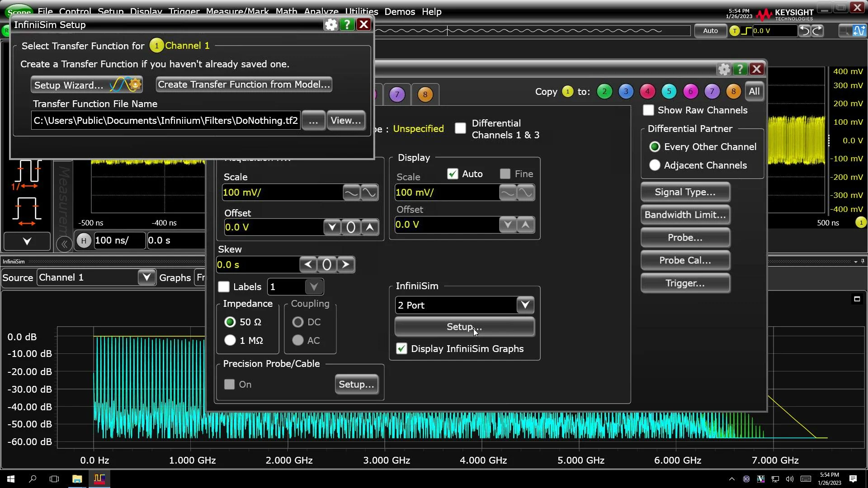Viewport: 868px width, 488px height.
Task: Open InfiniiSim Setup button
Action: tap(464, 327)
